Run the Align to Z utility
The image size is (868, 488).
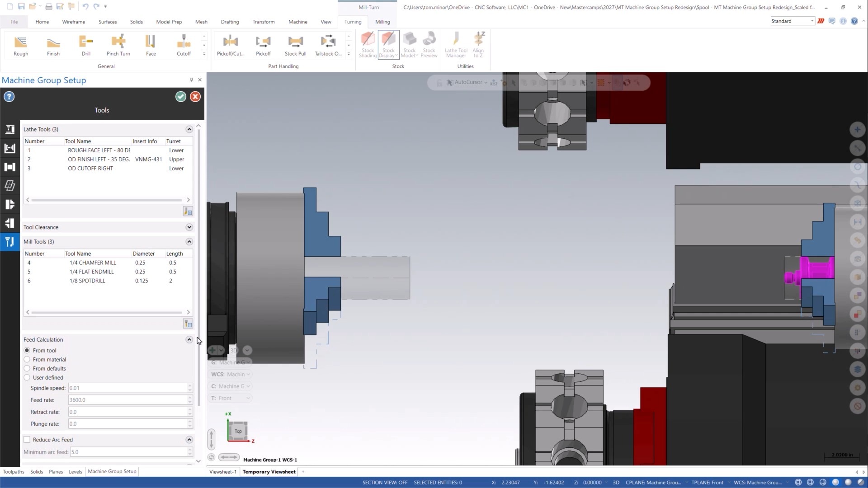click(x=478, y=45)
